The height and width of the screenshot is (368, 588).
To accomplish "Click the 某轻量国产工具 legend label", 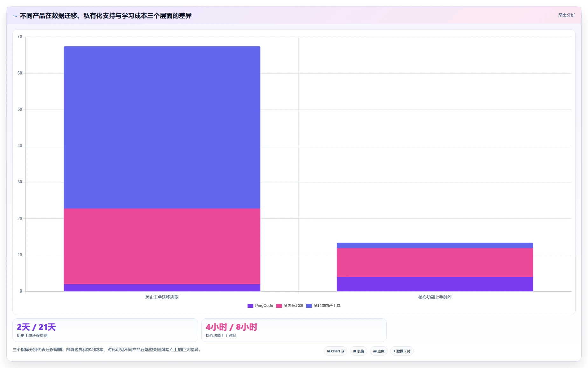I will click(x=327, y=306).
